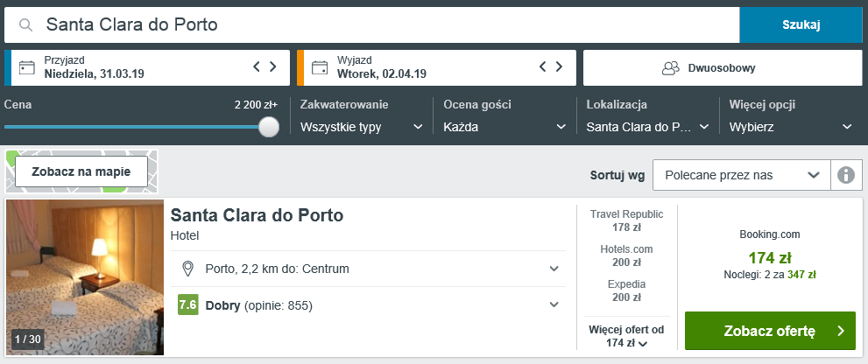Open the sort order dropdown
The width and height of the screenshot is (868, 364).
[x=741, y=175]
